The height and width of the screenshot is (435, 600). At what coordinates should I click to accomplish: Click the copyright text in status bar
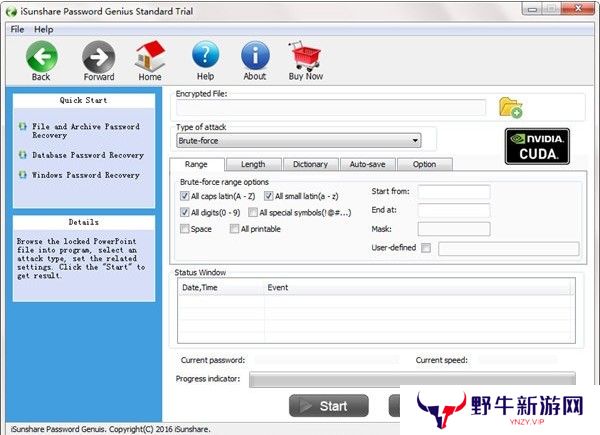click(x=111, y=429)
